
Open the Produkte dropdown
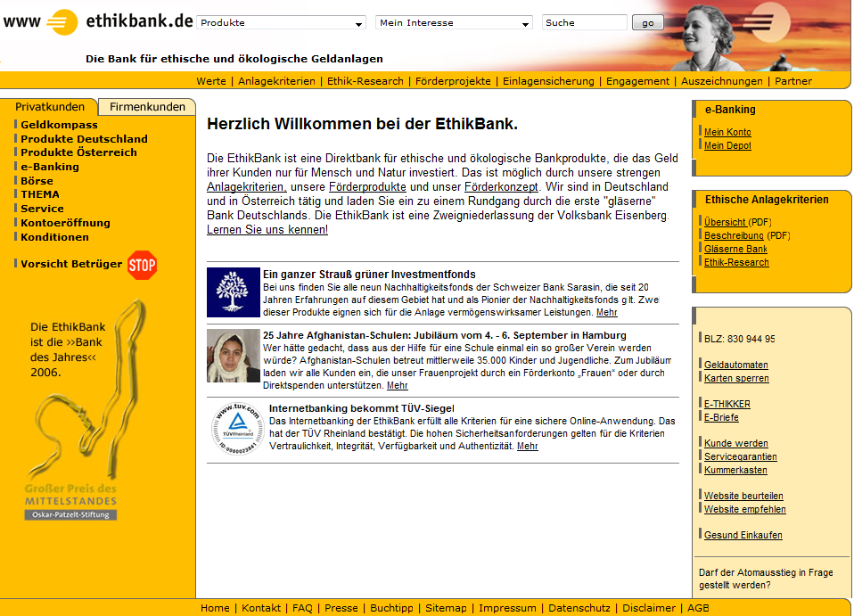click(x=281, y=23)
